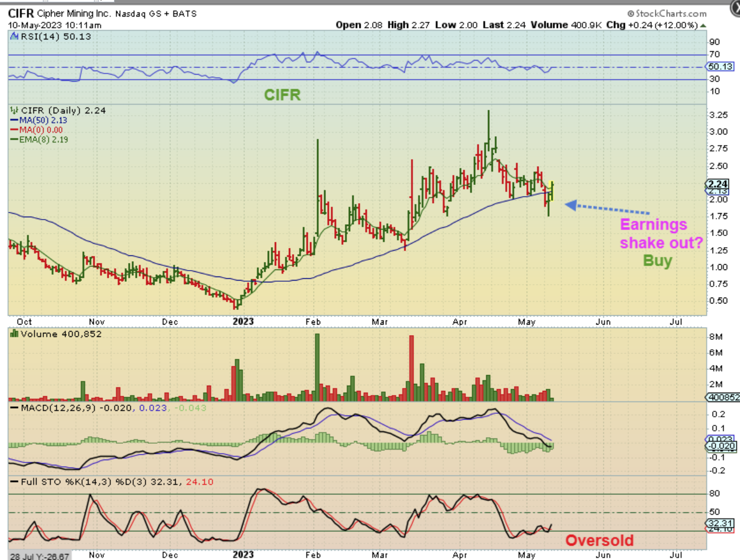740x560 pixels.
Task: Click the red 24.10 stochastic %D value
Action: [x=200, y=482]
